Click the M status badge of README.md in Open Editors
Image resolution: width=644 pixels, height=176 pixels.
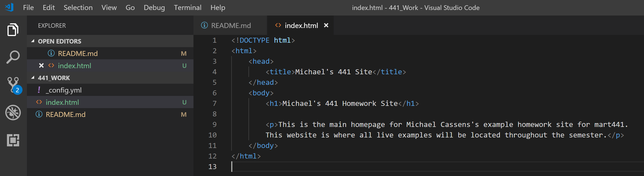click(184, 53)
